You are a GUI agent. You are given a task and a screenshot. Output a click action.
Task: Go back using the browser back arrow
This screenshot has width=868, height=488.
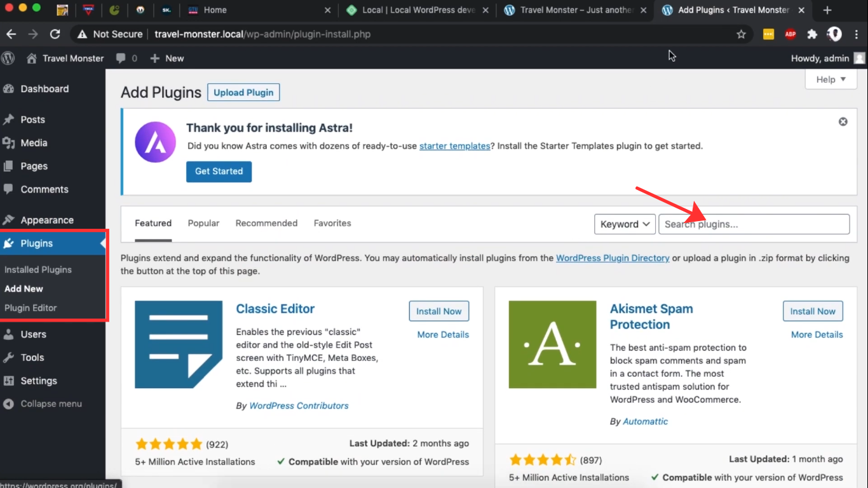tap(11, 34)
